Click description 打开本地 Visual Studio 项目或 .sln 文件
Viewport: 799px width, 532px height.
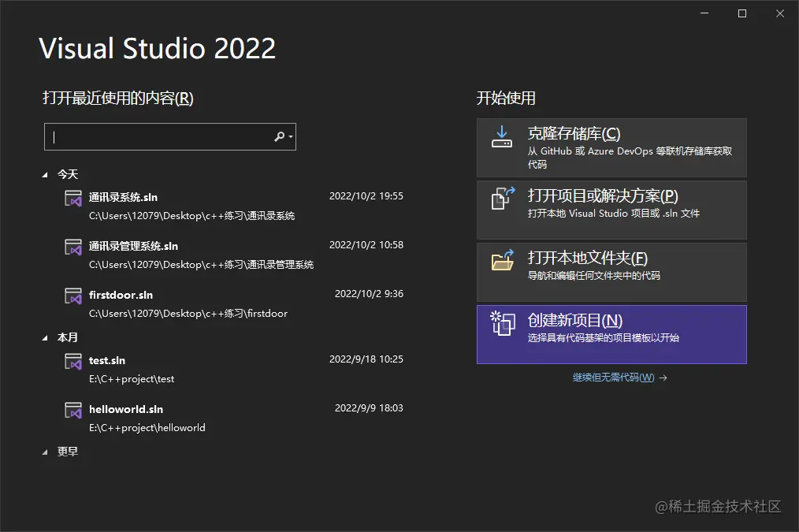click(614, 214)
